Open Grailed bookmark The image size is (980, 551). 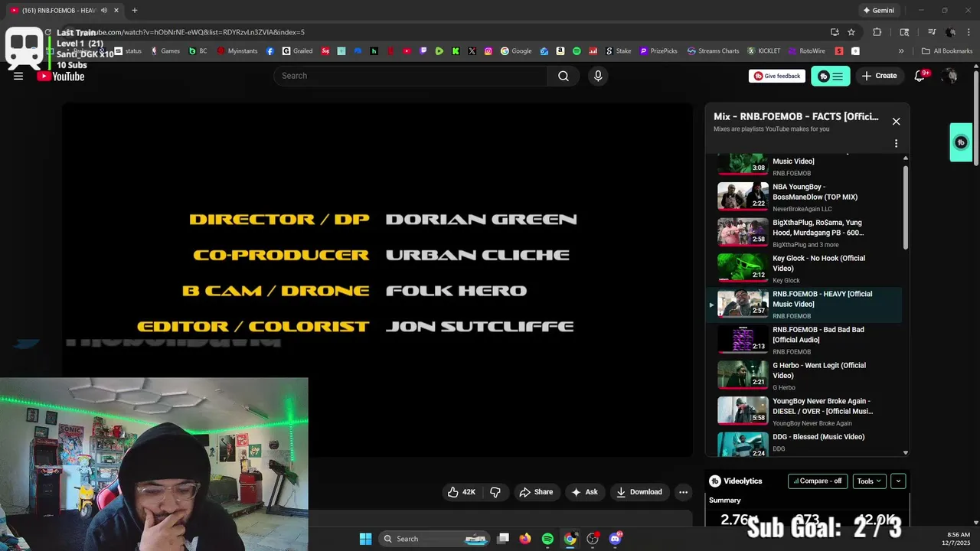click(x=297, y=51)
